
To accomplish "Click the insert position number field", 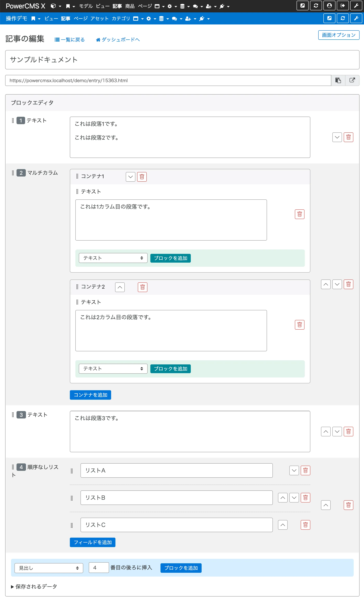I will click(99, 568).
